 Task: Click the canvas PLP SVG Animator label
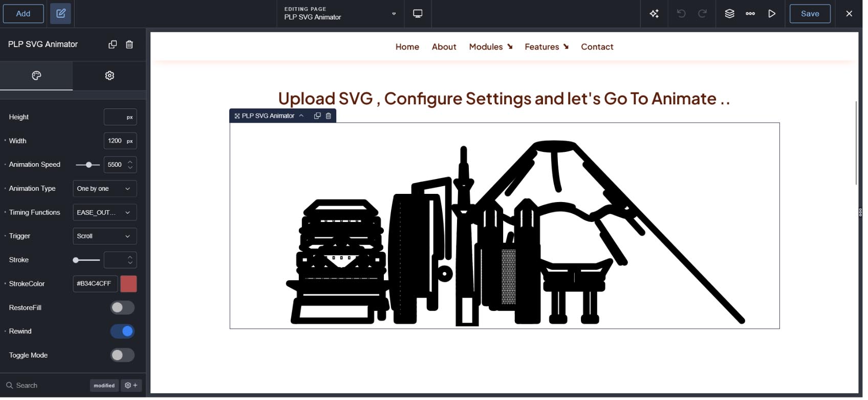point(269,117)
